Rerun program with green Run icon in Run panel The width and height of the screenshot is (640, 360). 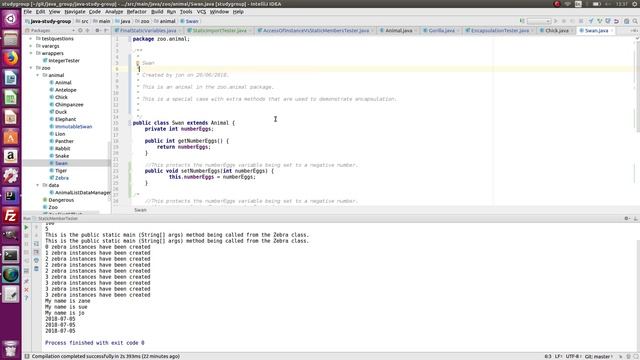(27, 227)
